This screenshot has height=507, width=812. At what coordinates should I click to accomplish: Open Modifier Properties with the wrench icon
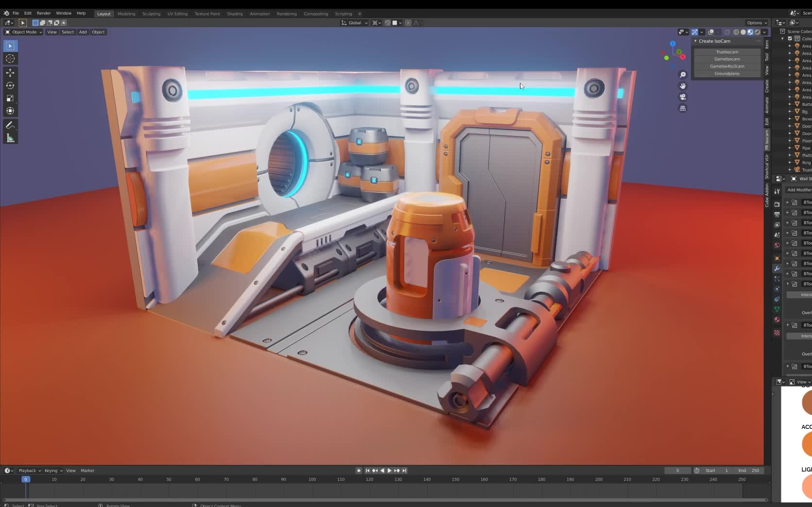pyautogui.click(x=777, y=269)
